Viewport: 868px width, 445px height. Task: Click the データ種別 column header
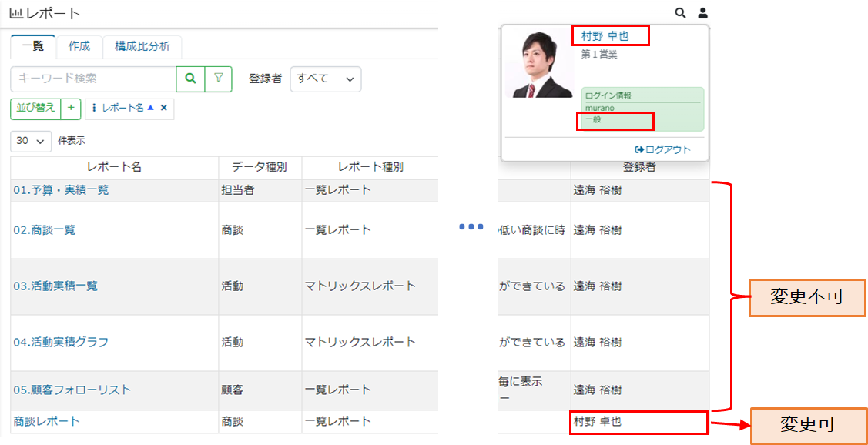(x=260, y=167)
